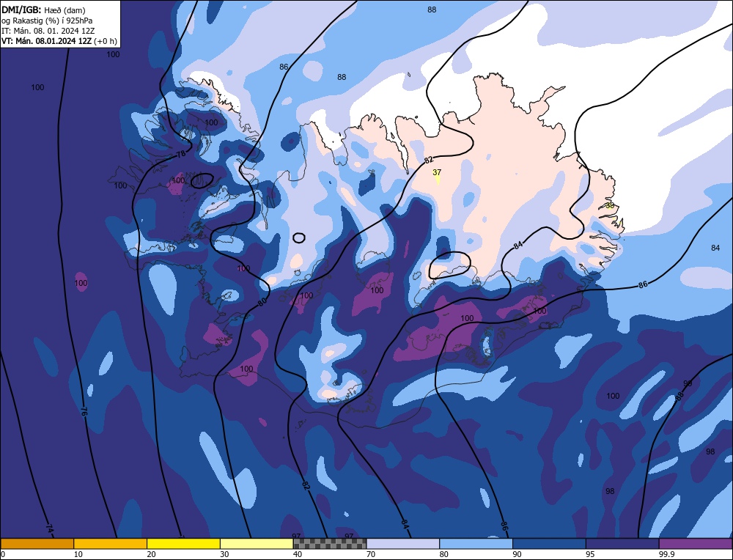733x560 pixels.
Task: Click the orange 10–20 legend swatch
Action: click(x=111, y=544)
